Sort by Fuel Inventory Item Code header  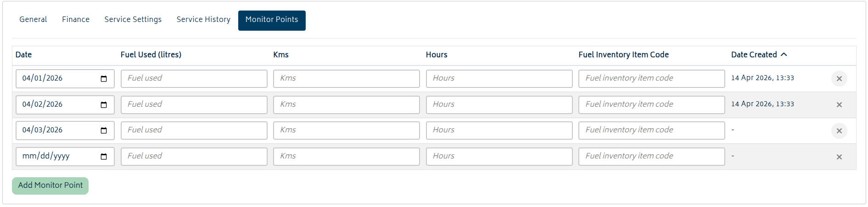coord(623,55)
